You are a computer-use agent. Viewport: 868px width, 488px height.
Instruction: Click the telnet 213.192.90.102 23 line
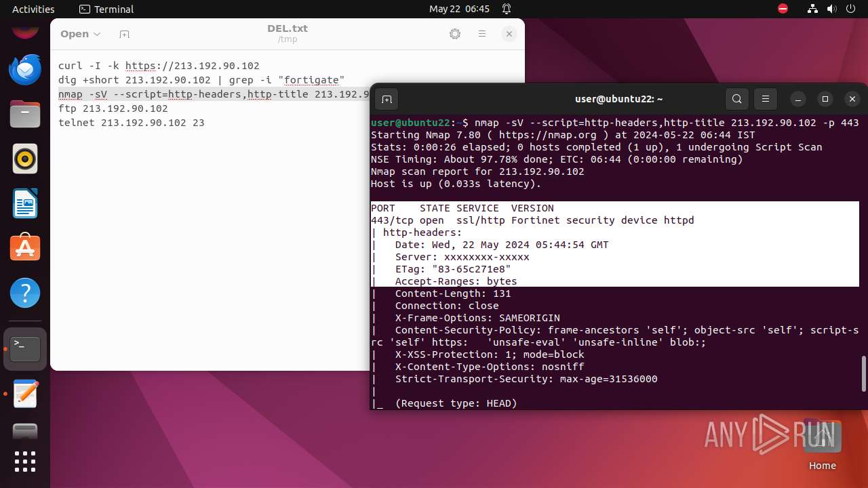pyautogui.click(x=132, y=123)
